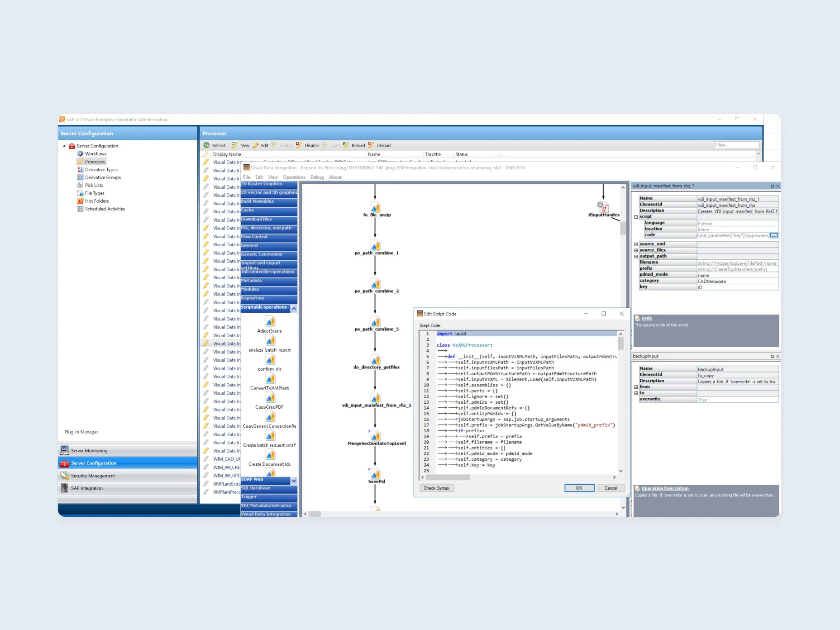The image size is (840, 630).
Task: Open the File menu
Action: click(247, 177)
